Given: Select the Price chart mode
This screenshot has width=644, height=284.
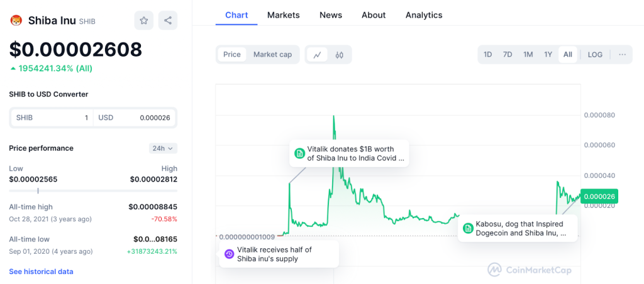Looking at the screenshot, I should [232, 55].
